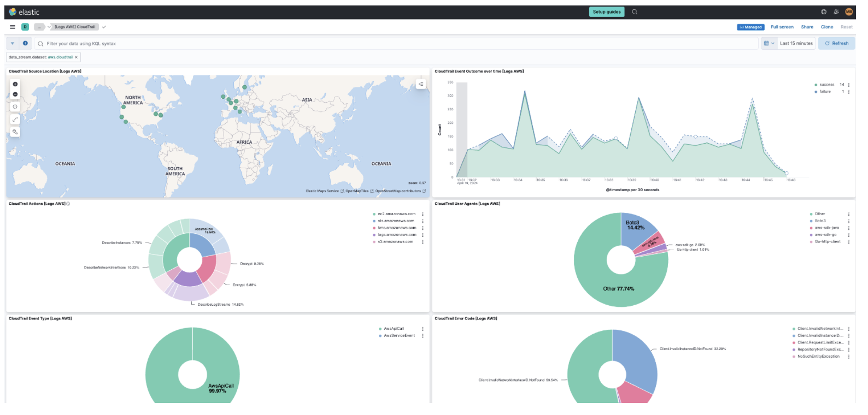Open the saved query filter menu

[13, 43]
